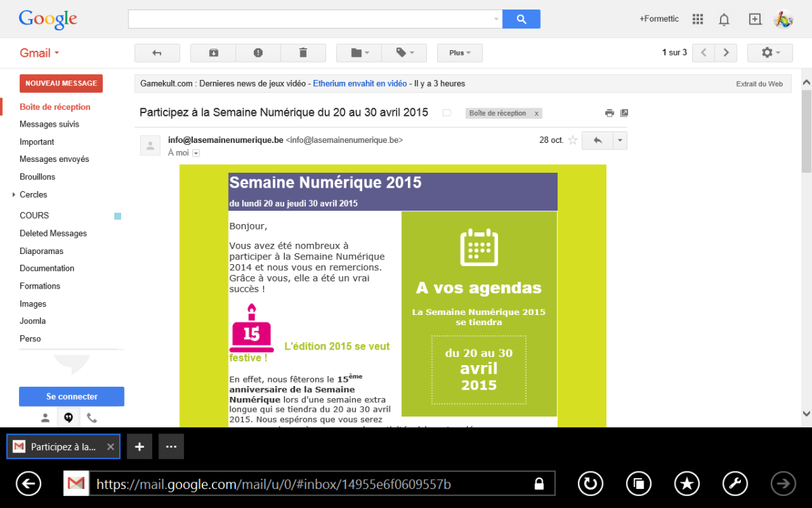812x508 pixels.
Task: Open the Plus dropdown menu
Action: pos(459,53)
